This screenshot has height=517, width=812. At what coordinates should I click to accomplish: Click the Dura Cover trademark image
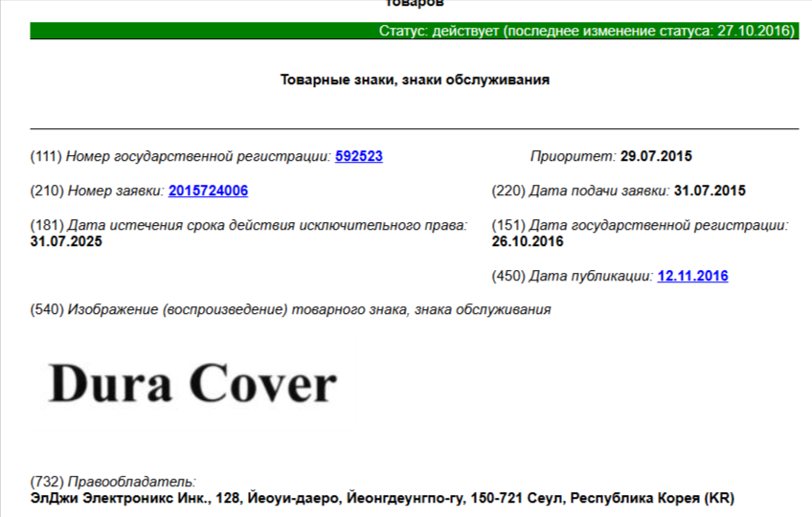click(x=192, y=384)
